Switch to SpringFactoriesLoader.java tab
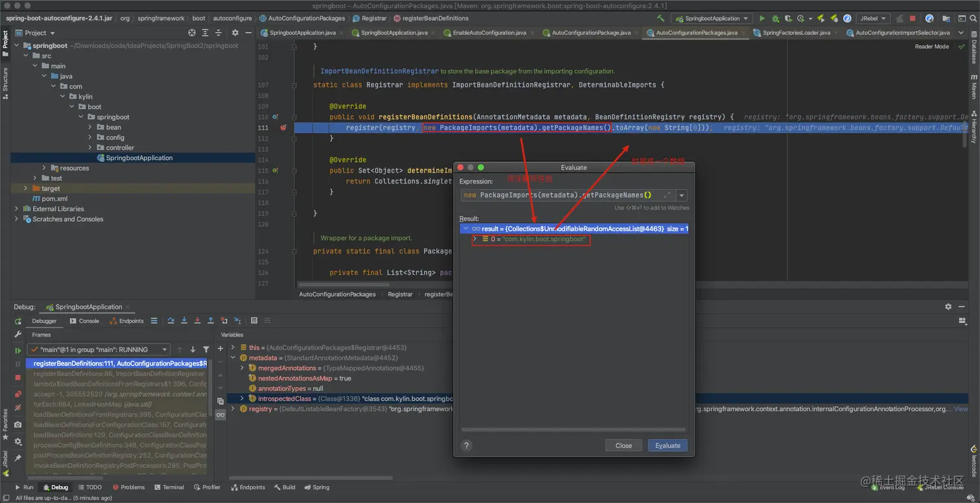The image size is (980, 503). pos(796,32)
